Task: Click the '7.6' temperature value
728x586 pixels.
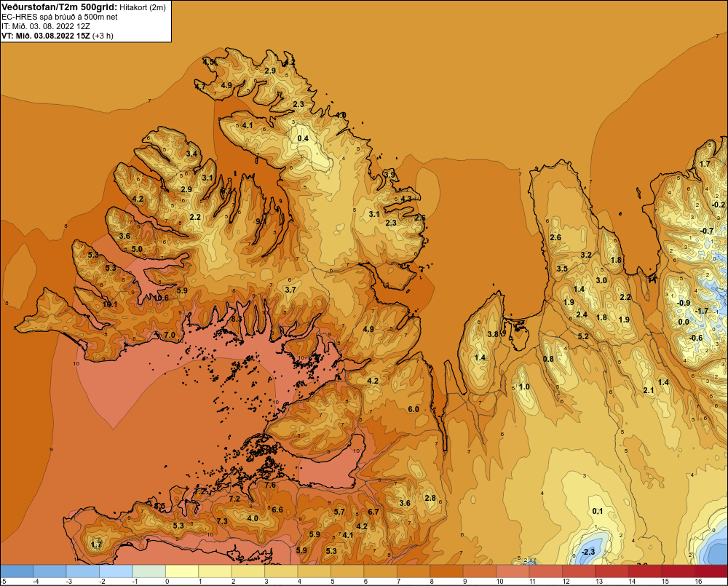Action: (x=270, y=486)
